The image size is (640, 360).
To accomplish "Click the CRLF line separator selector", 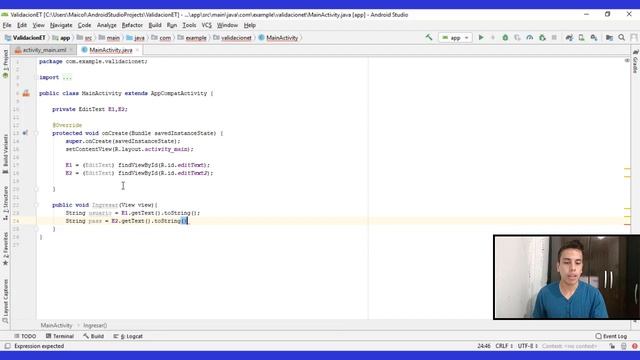I will tap(504, 346).
